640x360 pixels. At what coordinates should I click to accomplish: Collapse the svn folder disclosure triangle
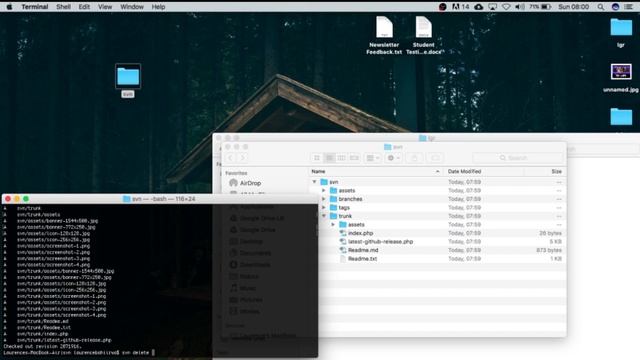(314, 182)
